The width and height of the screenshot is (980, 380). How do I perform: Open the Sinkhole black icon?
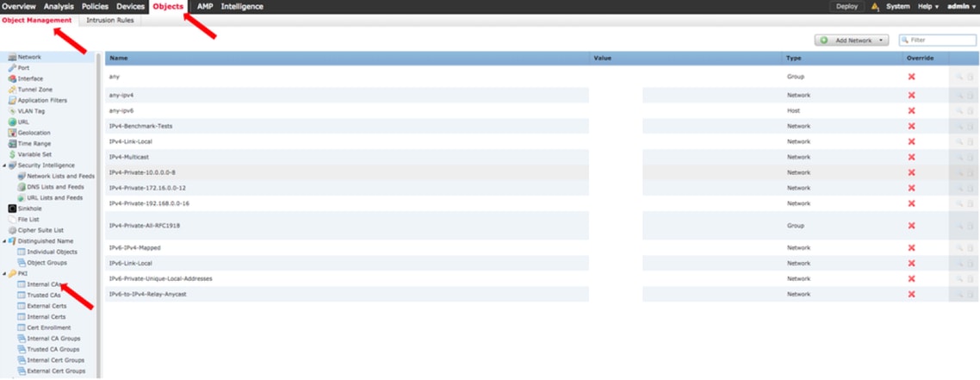coord(12,209)
